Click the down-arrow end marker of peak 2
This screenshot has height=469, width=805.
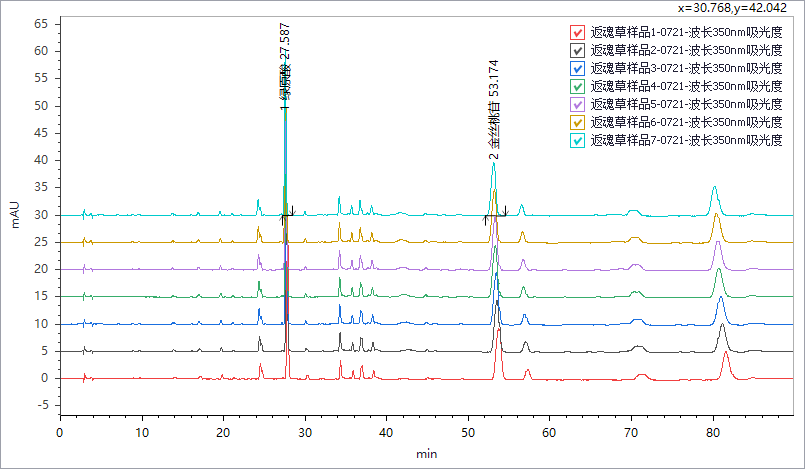click(505, 212)
